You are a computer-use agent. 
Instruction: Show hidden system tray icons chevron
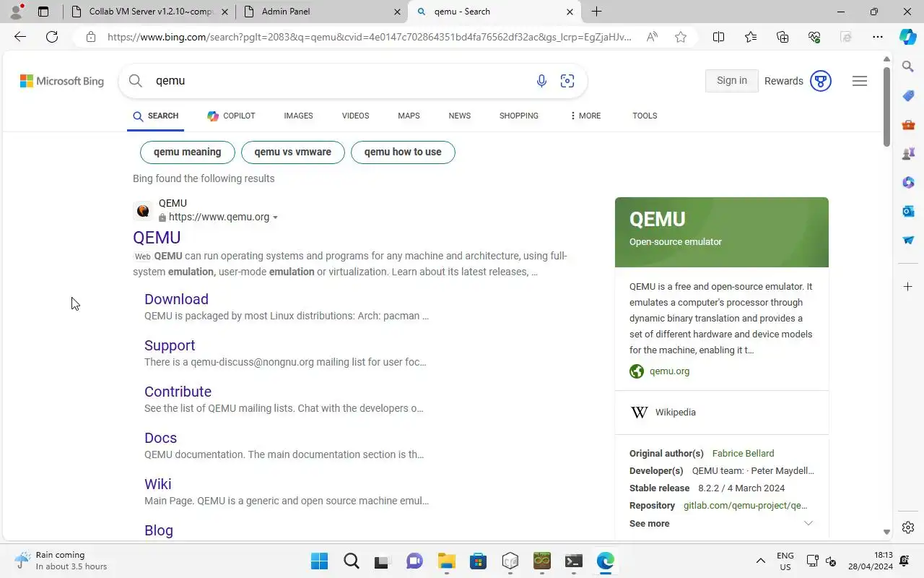tap(760, 561)
